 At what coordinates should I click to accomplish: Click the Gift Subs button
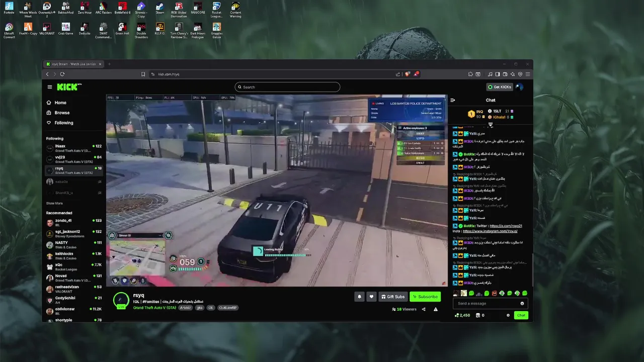[393, 297]
